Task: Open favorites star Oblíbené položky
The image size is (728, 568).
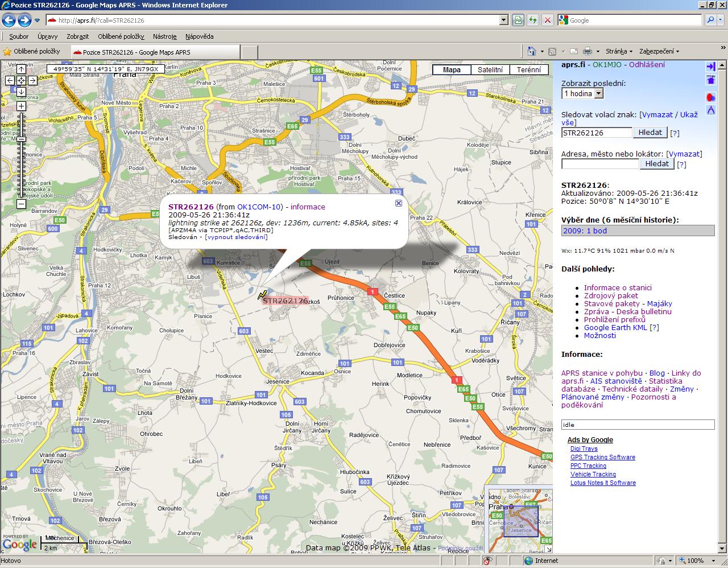Action: tap(32, 51)
